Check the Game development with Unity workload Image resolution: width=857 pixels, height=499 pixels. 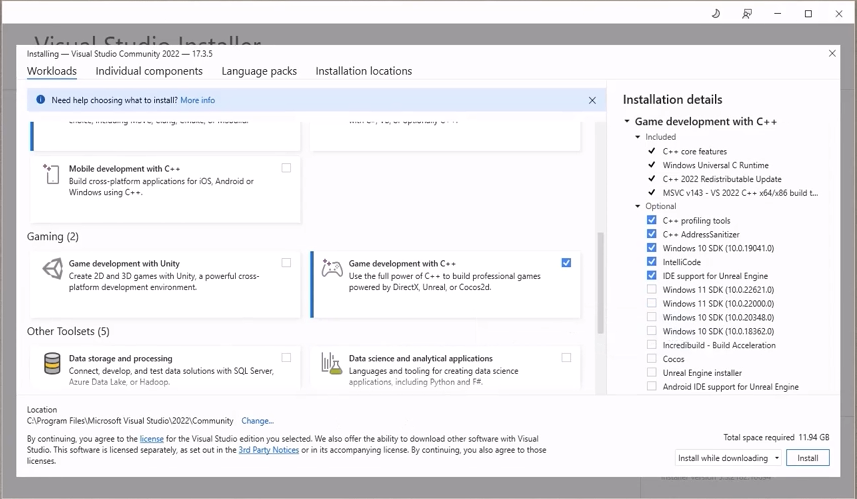click(x=286, y=263)
